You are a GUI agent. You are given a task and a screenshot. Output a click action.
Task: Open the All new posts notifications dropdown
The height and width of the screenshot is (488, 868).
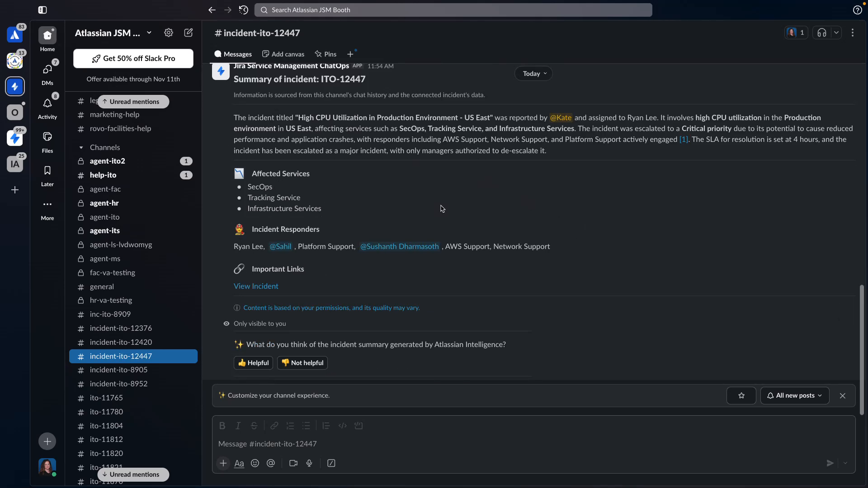point(794,395)
